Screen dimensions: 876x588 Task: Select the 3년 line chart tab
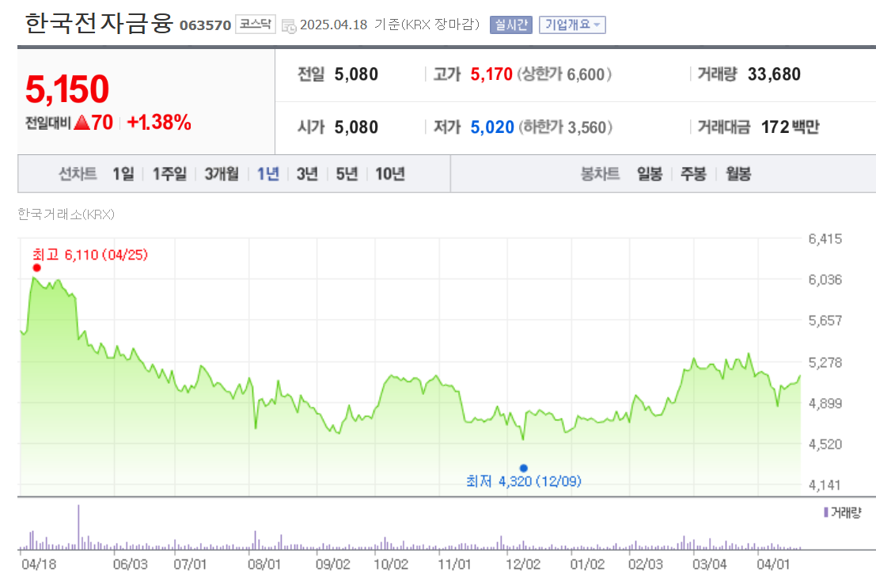(307, 174)
